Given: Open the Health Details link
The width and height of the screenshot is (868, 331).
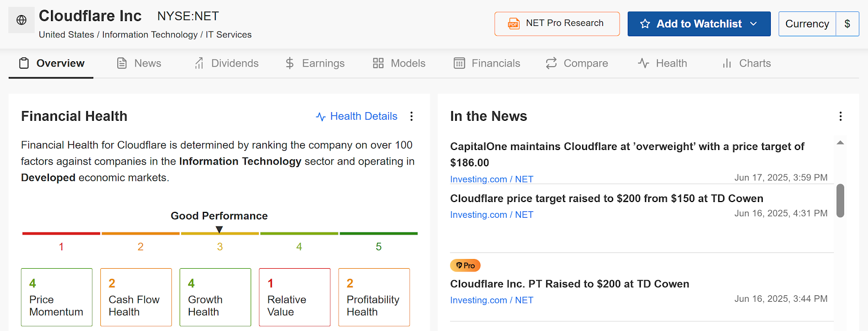Looking at the screenshot, I should tap(356, 116).
